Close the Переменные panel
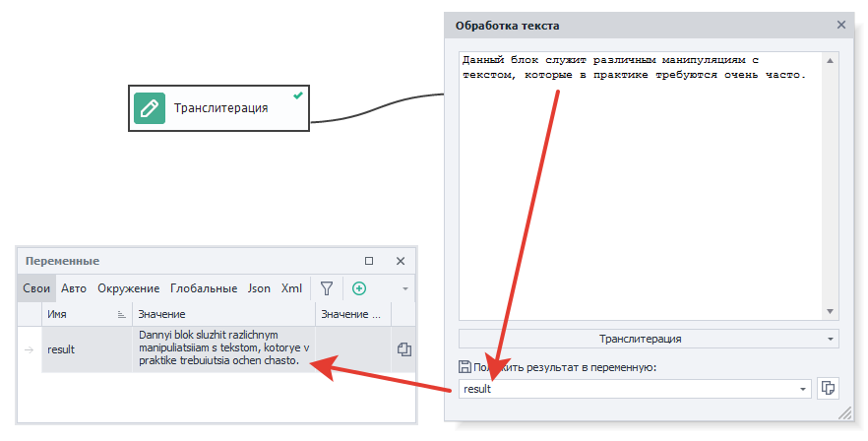 401,261
